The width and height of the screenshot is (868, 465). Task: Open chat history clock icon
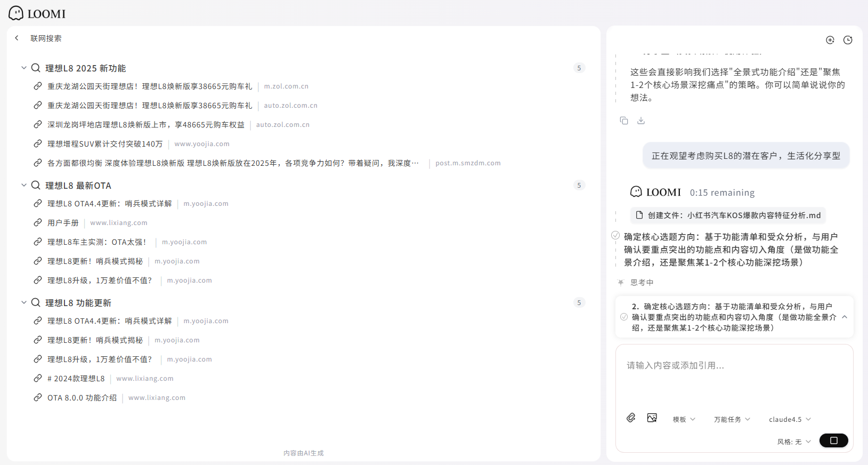[848, 40]
